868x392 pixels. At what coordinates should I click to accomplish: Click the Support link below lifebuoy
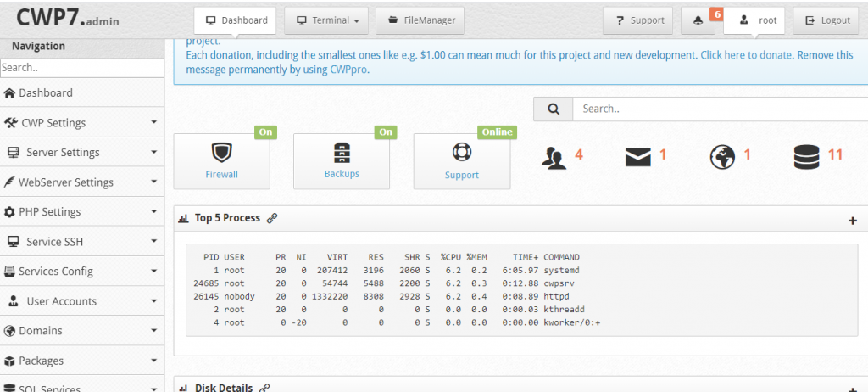pyautogui.click(x=462, y=175)
